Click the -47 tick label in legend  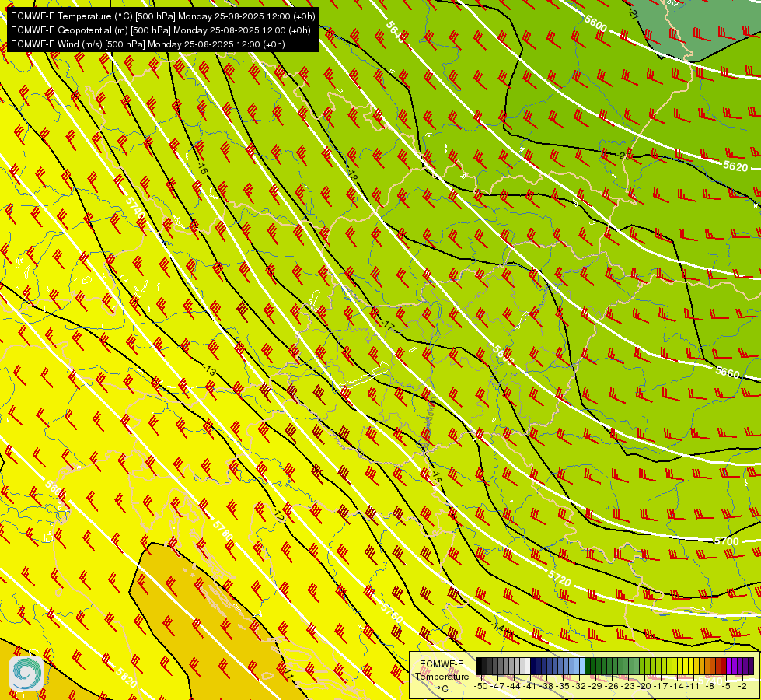point(497,686)
